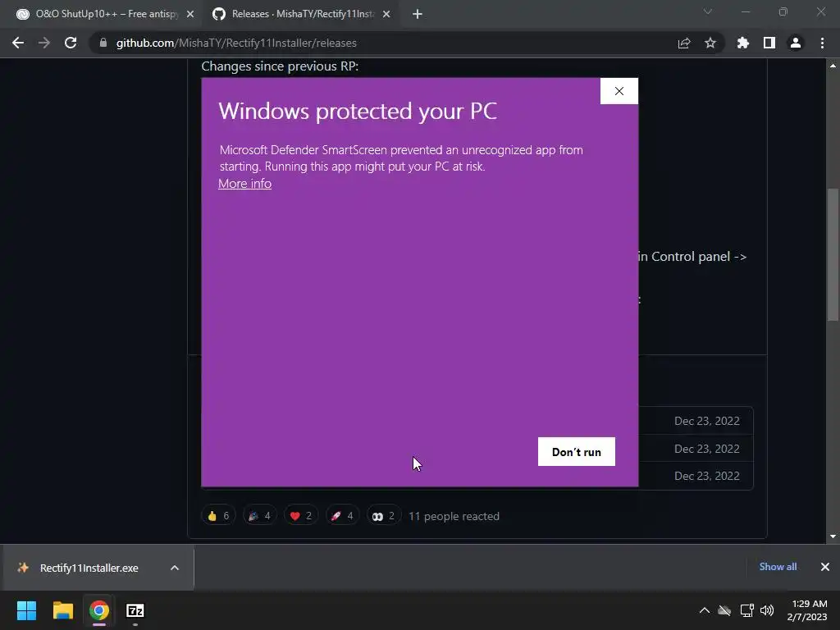Screen dimensions: 840x630
Task: Open the More info link
Action: coord(244,184)
